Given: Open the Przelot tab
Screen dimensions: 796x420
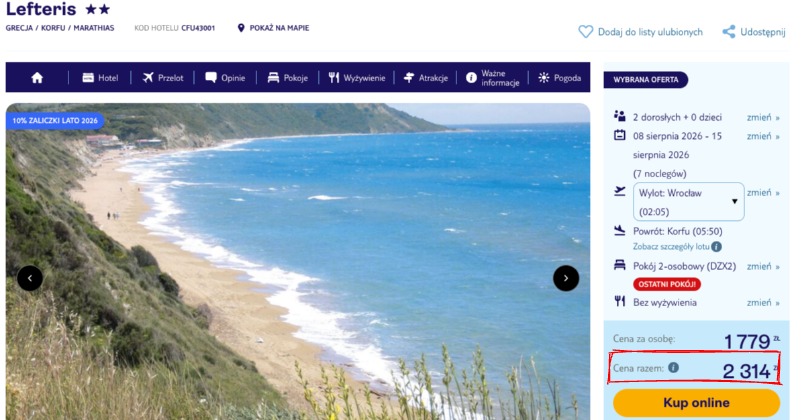Looking at the screenshot, I should (163, 78).
